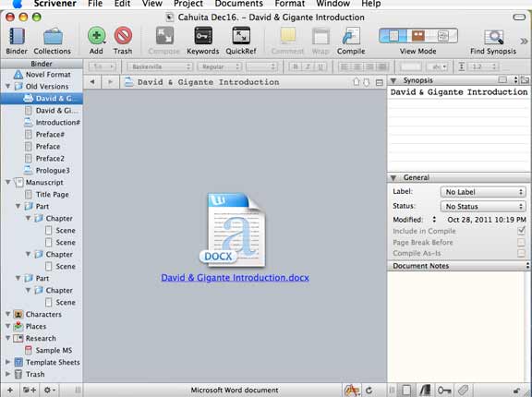Click the lock inspector icon
This screenshot has width=532, height=397.
[517, 391]
